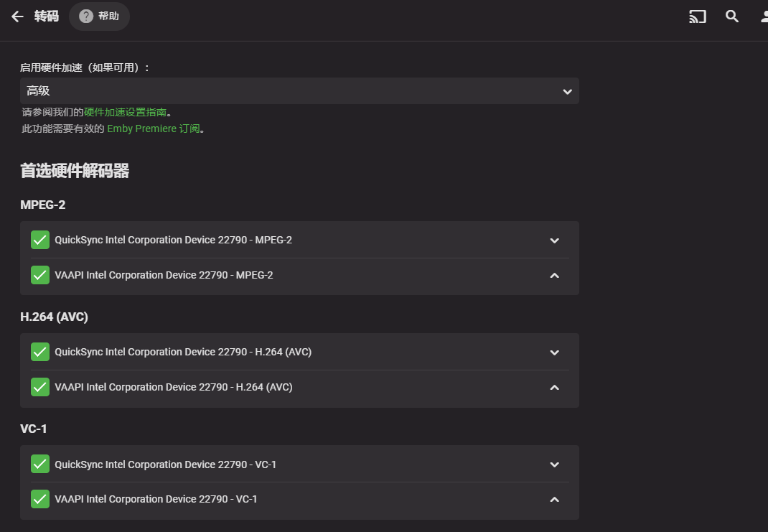Move QuickSync VC-1 decoder down
768x532 pixels.
click(554, 465)
